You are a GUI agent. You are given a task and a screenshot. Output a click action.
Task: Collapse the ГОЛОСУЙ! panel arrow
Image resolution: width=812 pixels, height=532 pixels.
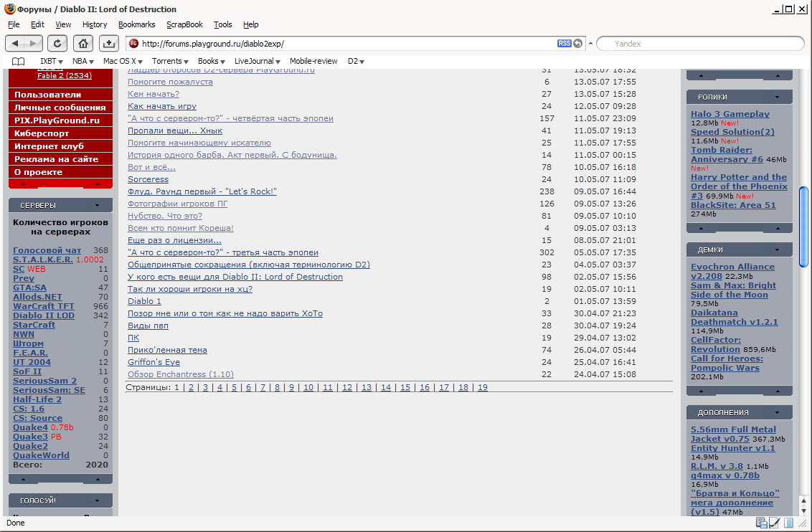click(97, 500)
